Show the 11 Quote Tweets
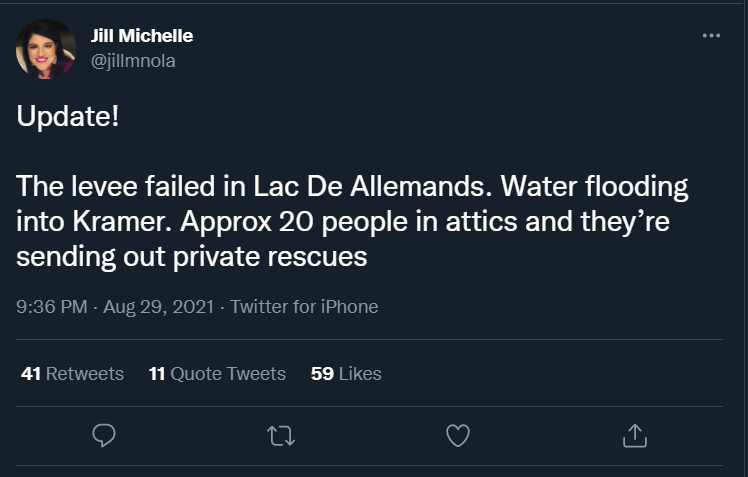Image resolution: width=748 pixels, height=477 pixels. tap(217, 373)
